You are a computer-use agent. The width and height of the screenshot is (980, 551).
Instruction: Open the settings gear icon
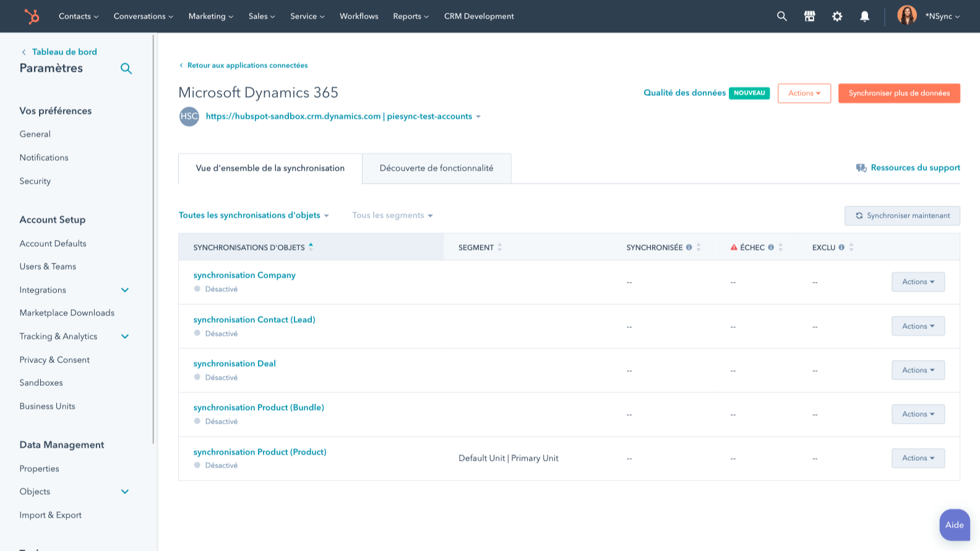837,16
